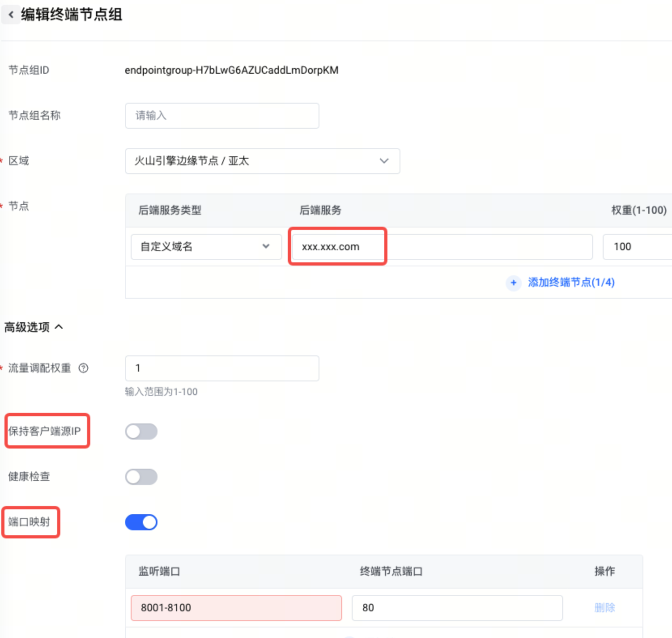Click the 监听端口 field with 8001-8100
The height and width of the screenshot is (638, 672).
(236, 608)
